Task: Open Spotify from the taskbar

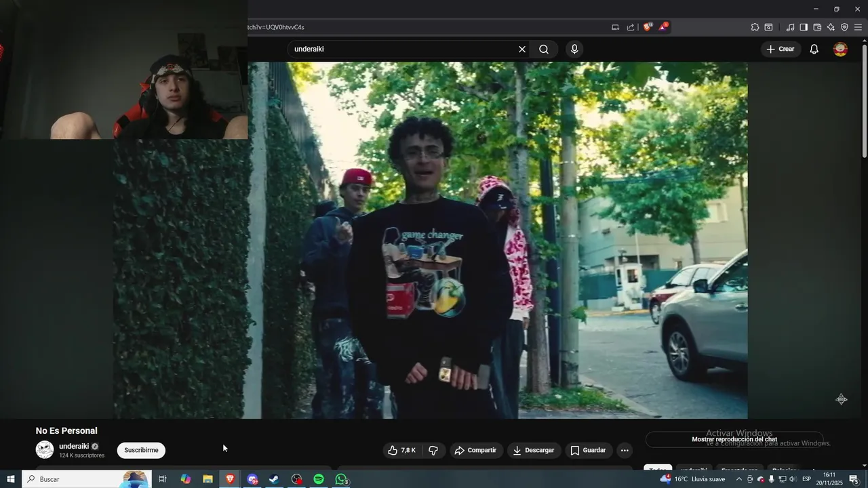Action: 319,479
